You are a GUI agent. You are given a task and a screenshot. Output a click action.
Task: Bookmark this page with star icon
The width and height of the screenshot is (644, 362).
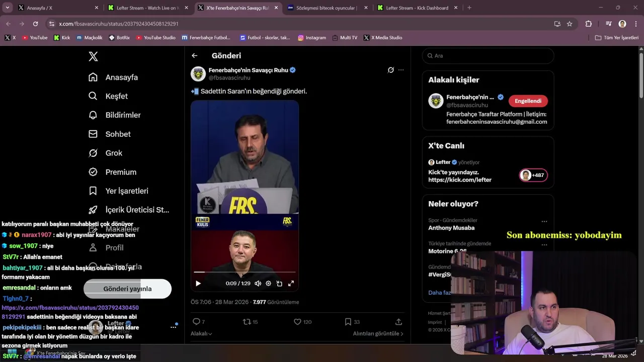[570, 24]
